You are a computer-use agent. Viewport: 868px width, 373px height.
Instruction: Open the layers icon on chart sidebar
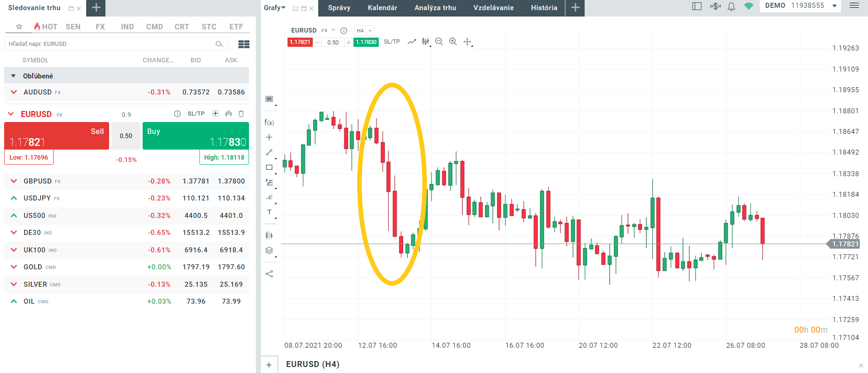tap(269, 251)
